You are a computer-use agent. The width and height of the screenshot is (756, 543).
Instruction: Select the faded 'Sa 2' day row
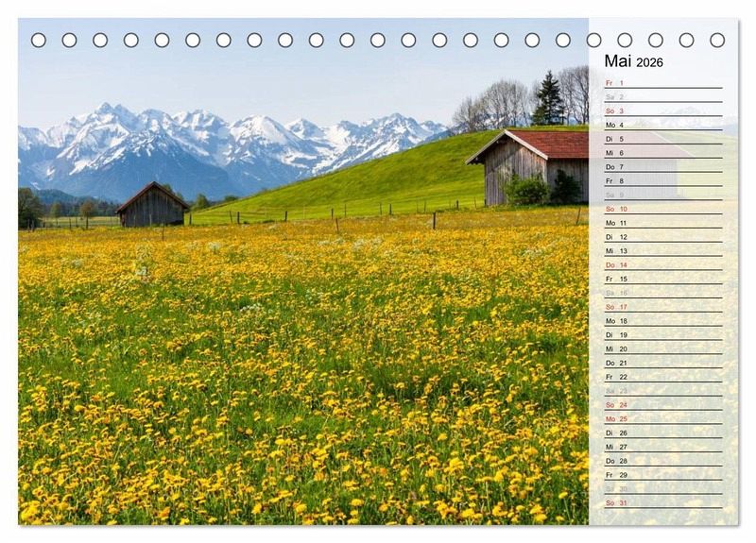663,97
